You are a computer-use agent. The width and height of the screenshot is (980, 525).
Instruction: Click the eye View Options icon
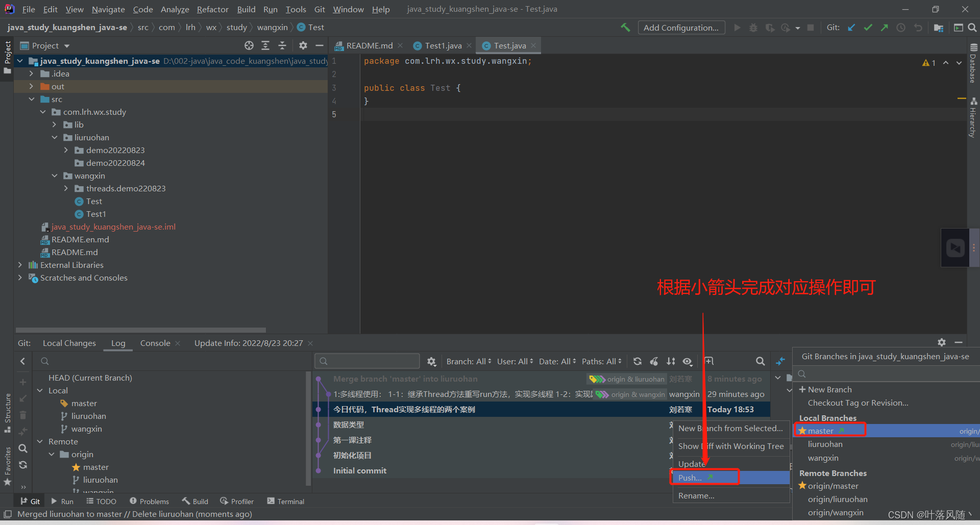coord(688,361)
